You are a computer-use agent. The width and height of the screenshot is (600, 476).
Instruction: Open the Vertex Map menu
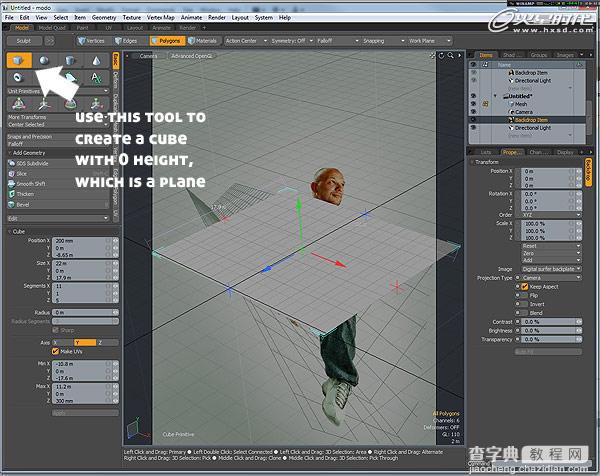[x=161, y=18]
